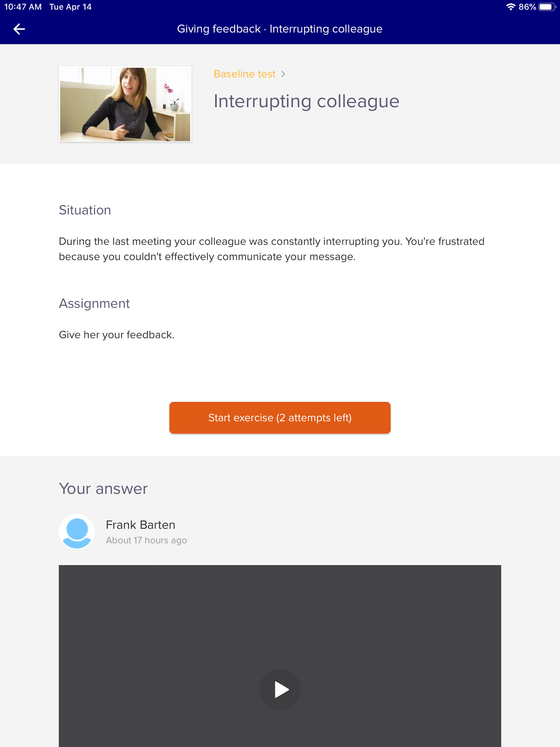Tap the 86% battery percentage text
The image size is (560, 747).
pyautogui.click(x=527, y=7)
